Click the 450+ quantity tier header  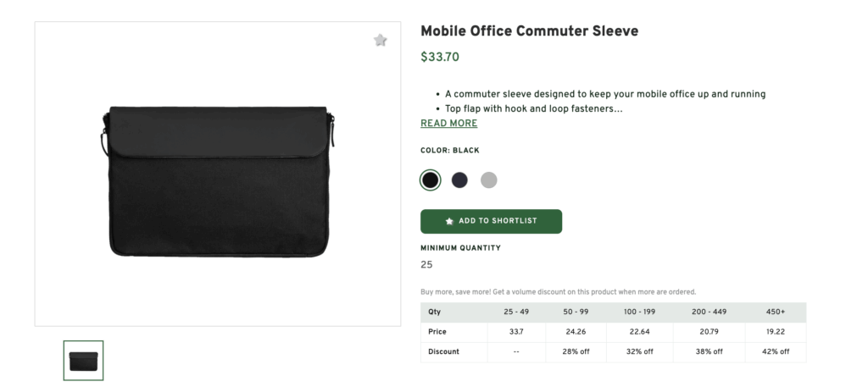coord(775,312)
